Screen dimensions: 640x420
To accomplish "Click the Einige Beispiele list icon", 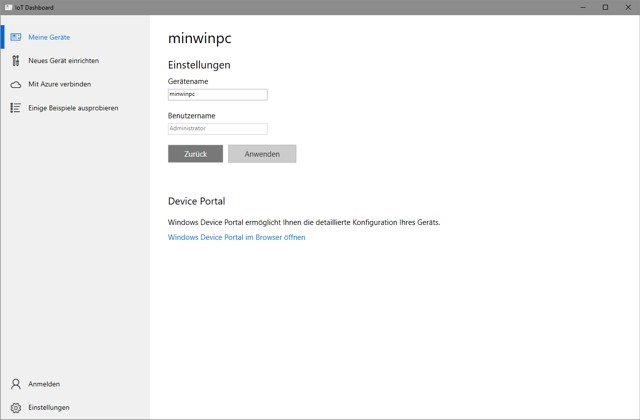I will tap(16, 108).
